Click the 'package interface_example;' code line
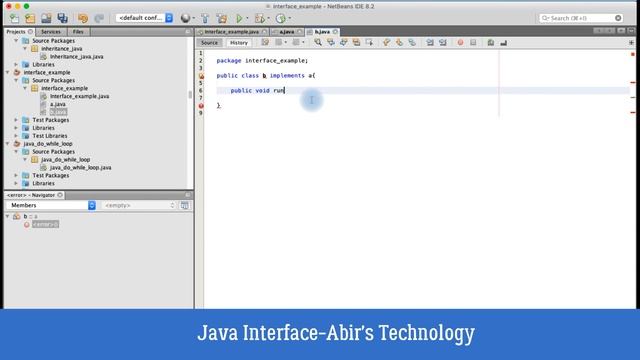The image size is (640, 360). pos(262,60)
